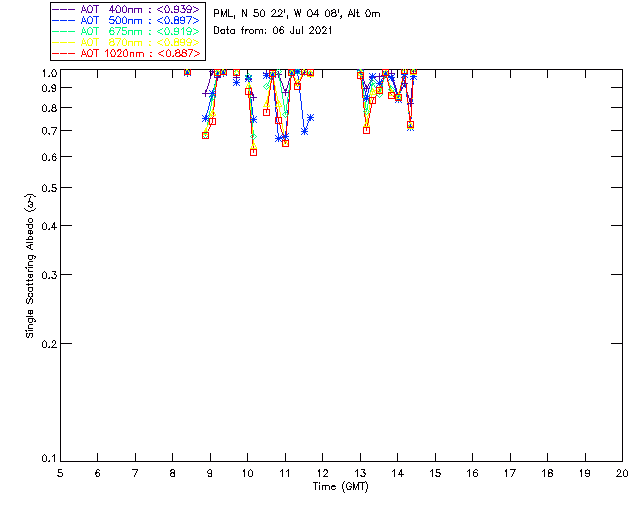Click the 0.5 tick label on albedo axis
The width and height of the screenshot is (640, 512).
(x=46, y=188)
